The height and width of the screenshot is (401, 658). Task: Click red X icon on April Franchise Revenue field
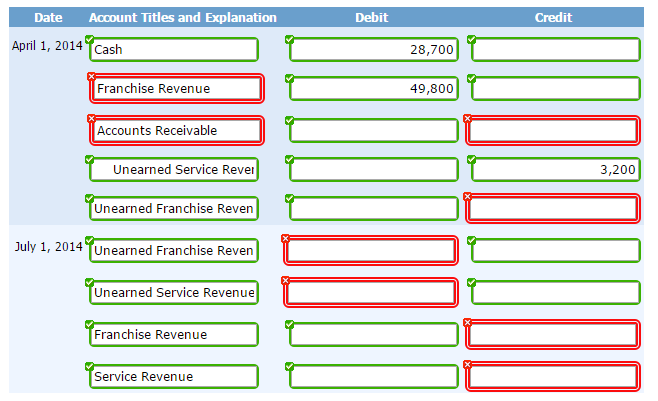coord(91,76)
